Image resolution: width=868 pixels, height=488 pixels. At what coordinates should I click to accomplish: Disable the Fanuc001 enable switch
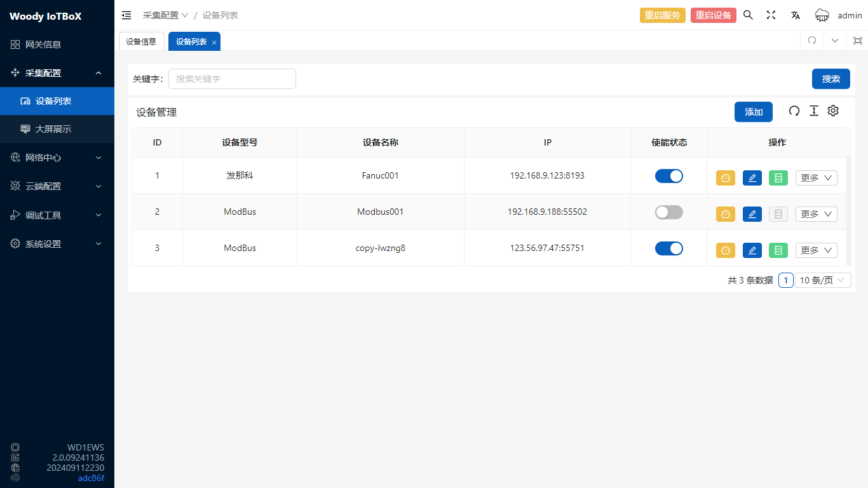pyautogui.click(x=668, y=176)
